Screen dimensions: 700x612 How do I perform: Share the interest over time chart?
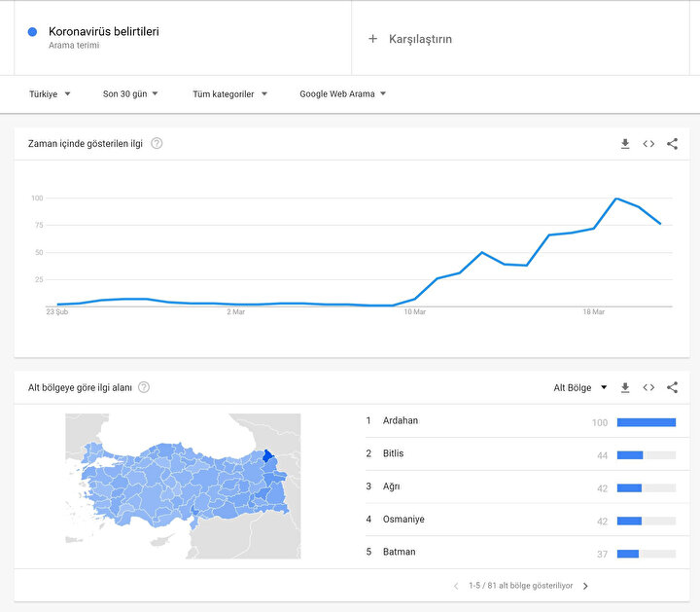point(672,144)
